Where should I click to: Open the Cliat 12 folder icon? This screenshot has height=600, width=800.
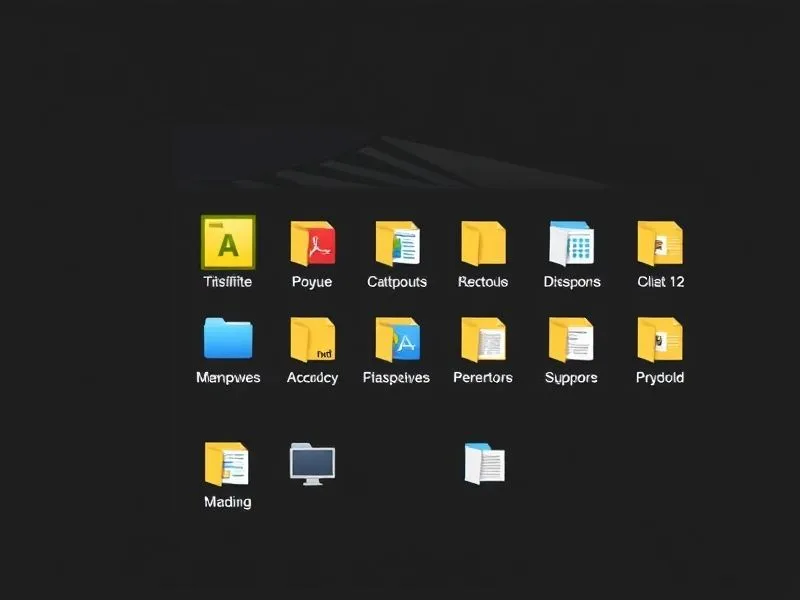660,243
